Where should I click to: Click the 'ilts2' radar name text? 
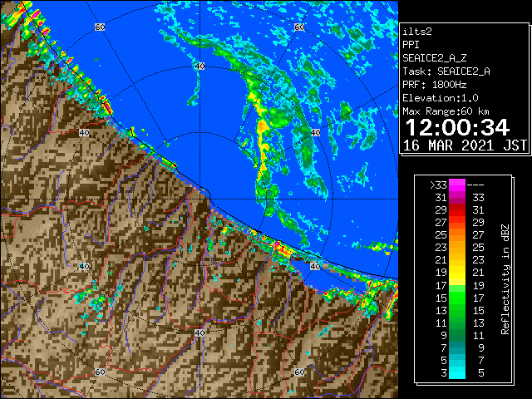(417, 32)
